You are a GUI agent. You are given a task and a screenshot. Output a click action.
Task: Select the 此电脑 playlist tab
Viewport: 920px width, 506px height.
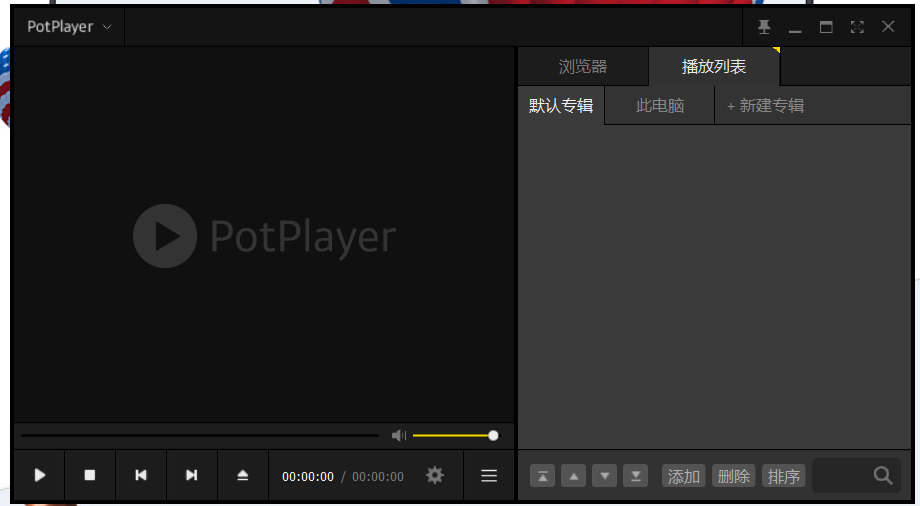(659, 106)
